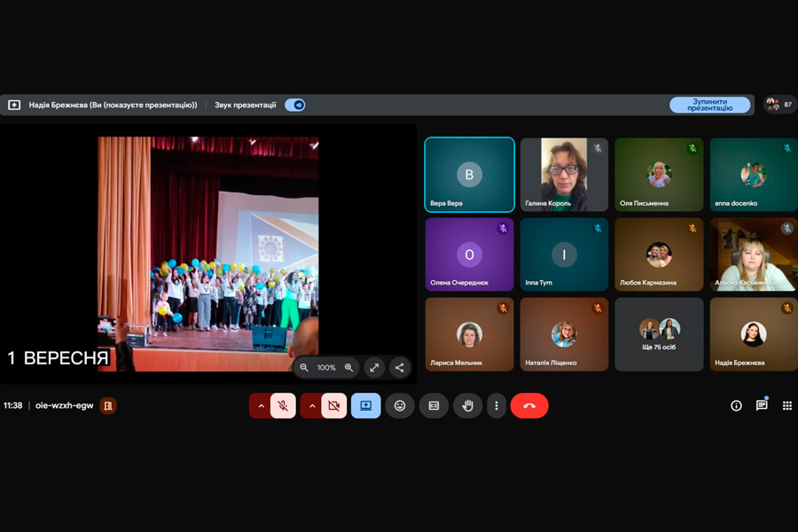Select the Лариса Мельник tile
798x532 pixels.
coord(469,334)
